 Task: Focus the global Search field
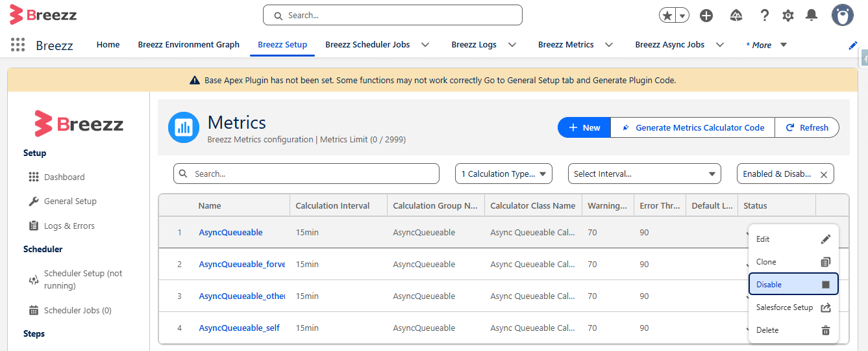coord(393,15)
